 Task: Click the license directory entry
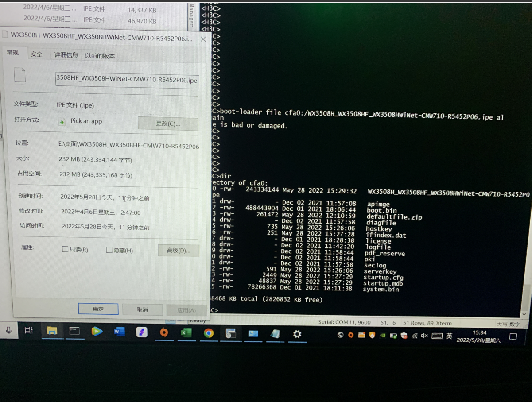click(x=378, y=241)
